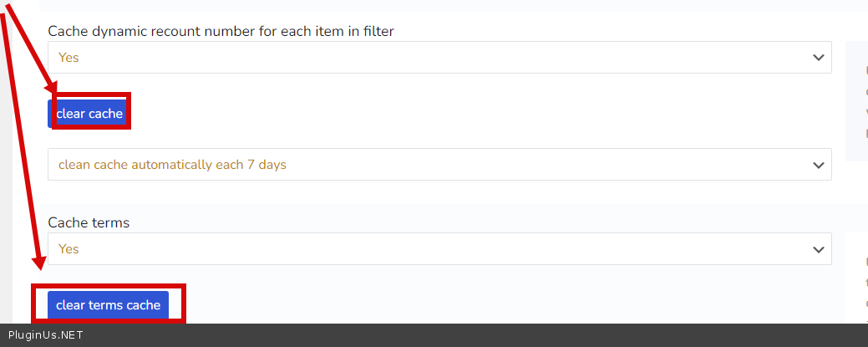Open the dynamic recount cache dropdown
The image size is (868, 347).
439,58
